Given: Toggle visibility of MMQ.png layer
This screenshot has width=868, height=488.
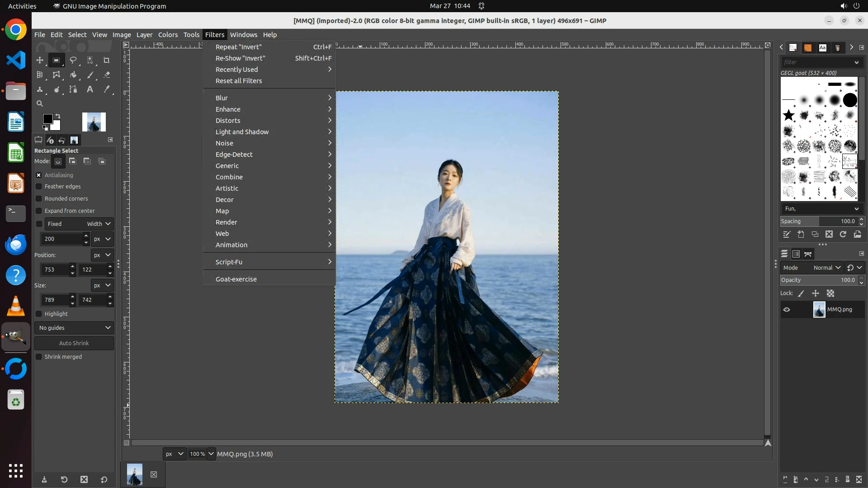Looking at the screenshot, I should pyautogui.click(x=787, y=310).
